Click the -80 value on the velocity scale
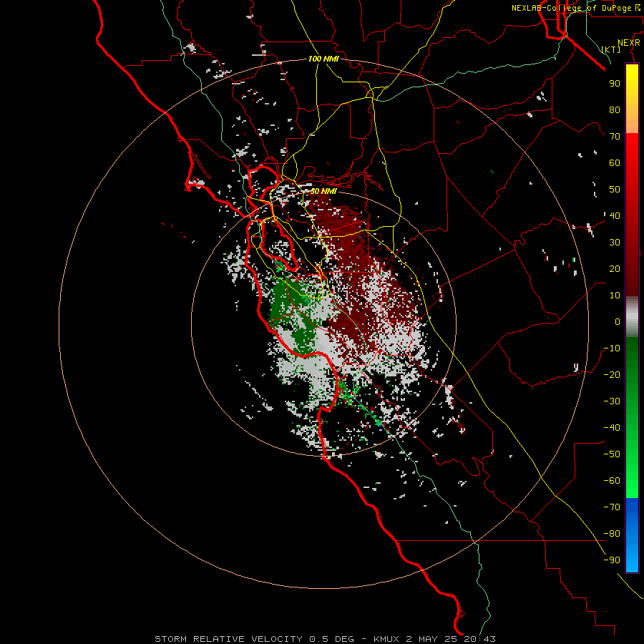This screenshot has height=644, width=644. [x=612, y=534]
